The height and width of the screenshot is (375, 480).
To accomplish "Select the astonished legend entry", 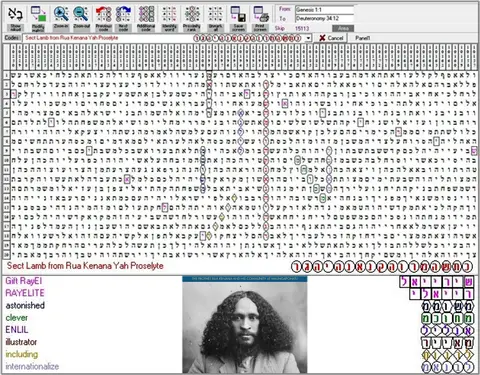I will coord(25,305).
